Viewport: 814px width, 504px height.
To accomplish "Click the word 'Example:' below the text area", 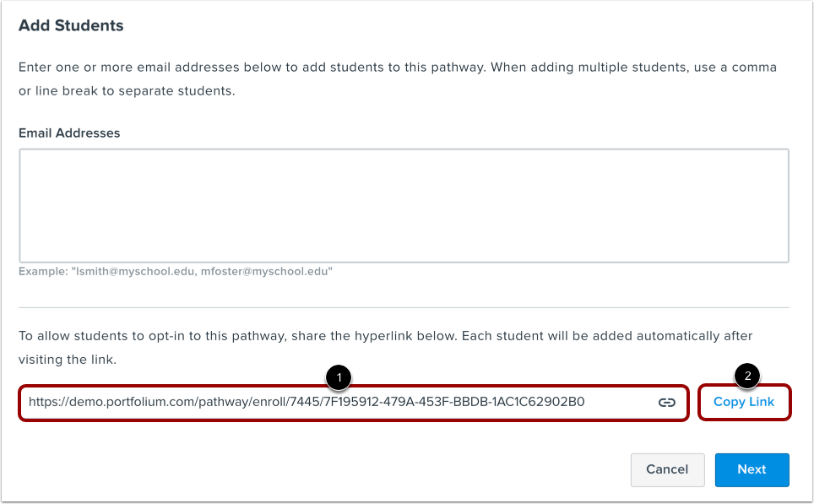I will click(x=43, y=272).
